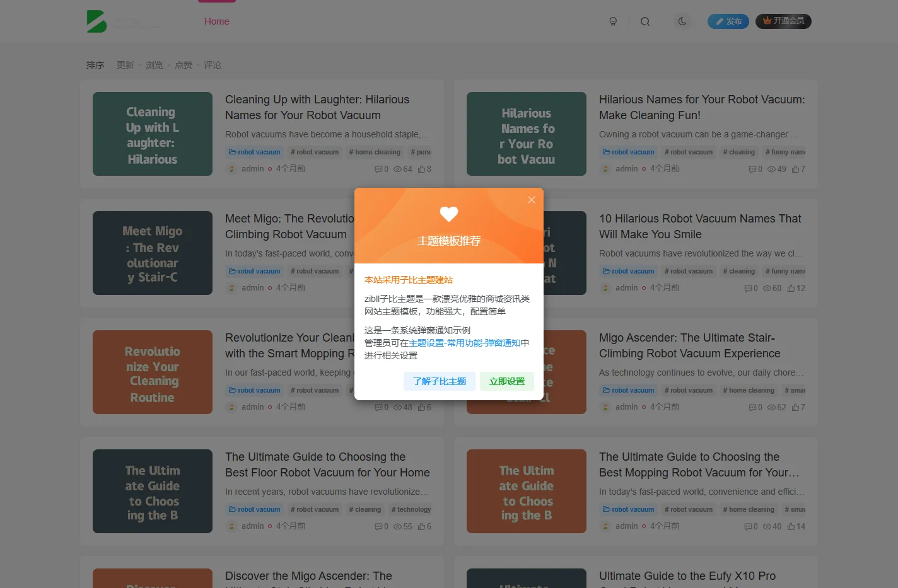Image resolution: width=898 pixels, height=588 pixels.
Task: Click admin author name on 'Make Cleaning Fun!' card
Action: 627,169
